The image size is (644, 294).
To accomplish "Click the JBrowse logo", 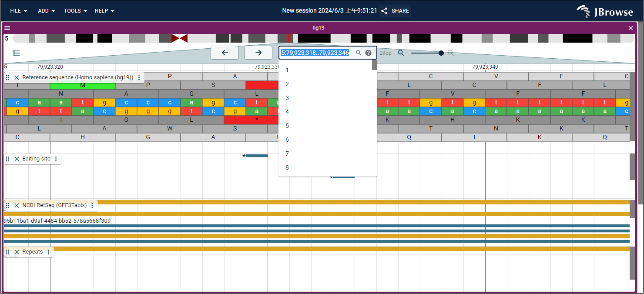I will (605, 12).
